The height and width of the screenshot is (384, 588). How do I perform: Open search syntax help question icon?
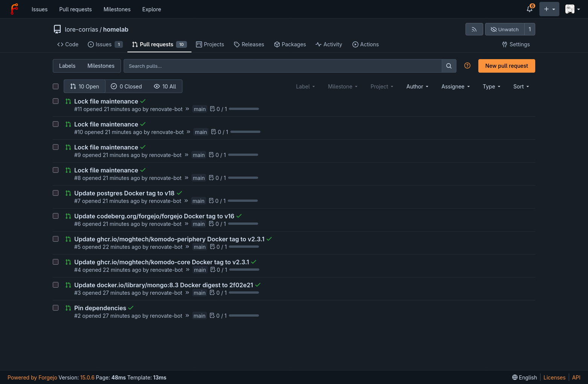click(x=467, y=66)
